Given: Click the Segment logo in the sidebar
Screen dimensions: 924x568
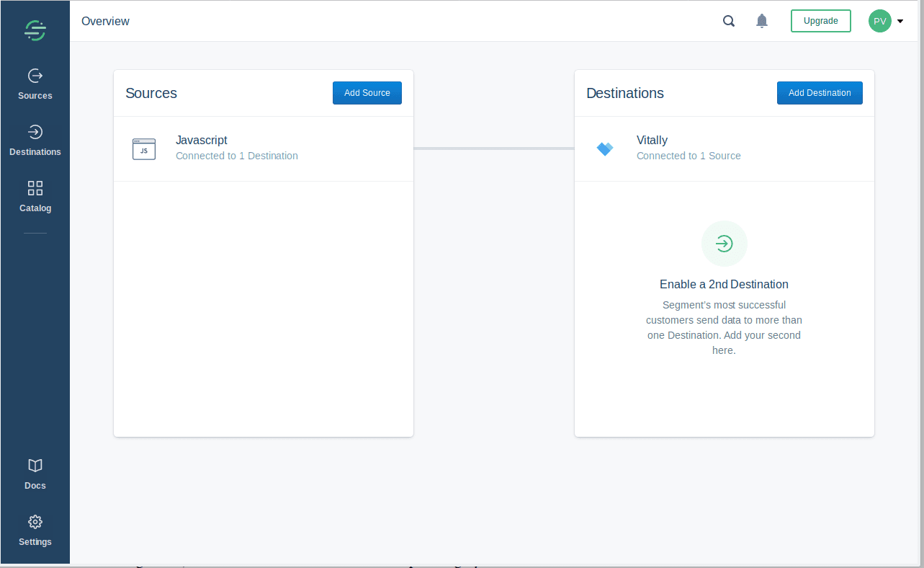Looking at the screenshot, I should pos(35,30).
